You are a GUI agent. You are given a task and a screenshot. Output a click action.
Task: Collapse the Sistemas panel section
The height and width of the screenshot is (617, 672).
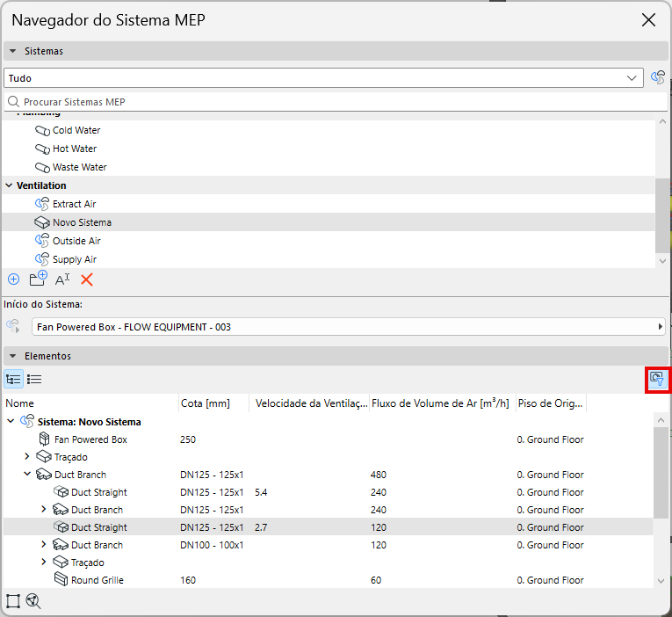(x=13, y=51)
